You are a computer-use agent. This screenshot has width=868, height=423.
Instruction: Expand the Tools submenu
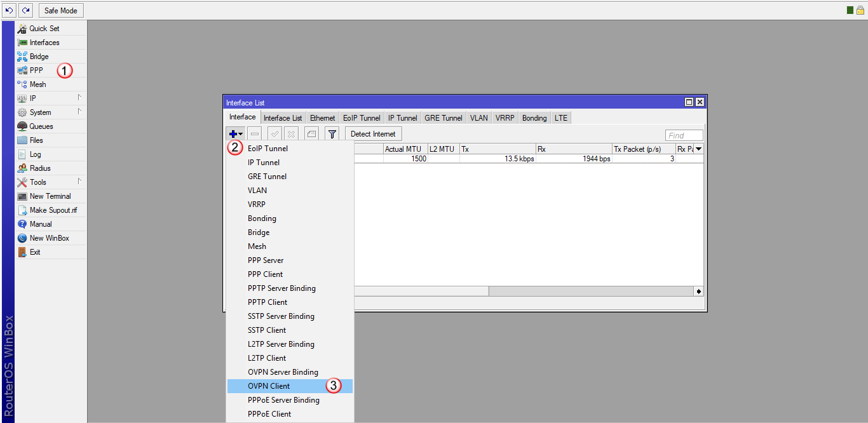pyautogui.click(x=51, y=182)
